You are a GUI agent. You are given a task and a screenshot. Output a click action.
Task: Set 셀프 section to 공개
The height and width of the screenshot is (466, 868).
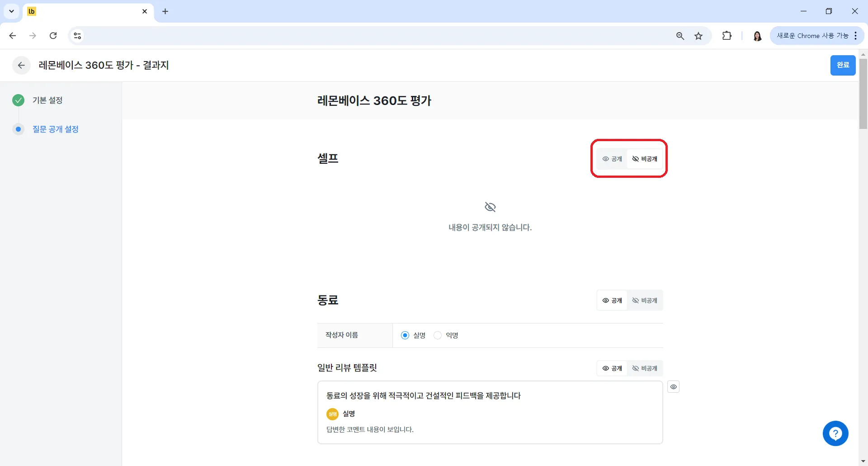click(x=612, y=159)
